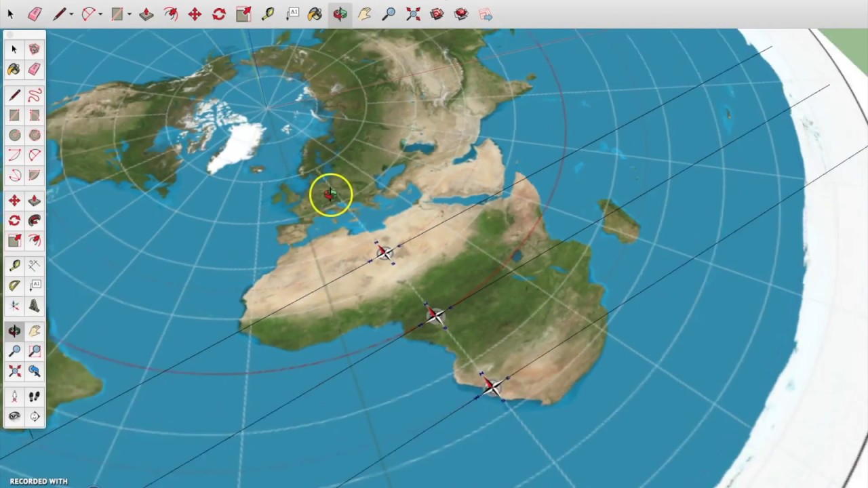Expand the Shapes tool dropdown arrow

(129, 14)
